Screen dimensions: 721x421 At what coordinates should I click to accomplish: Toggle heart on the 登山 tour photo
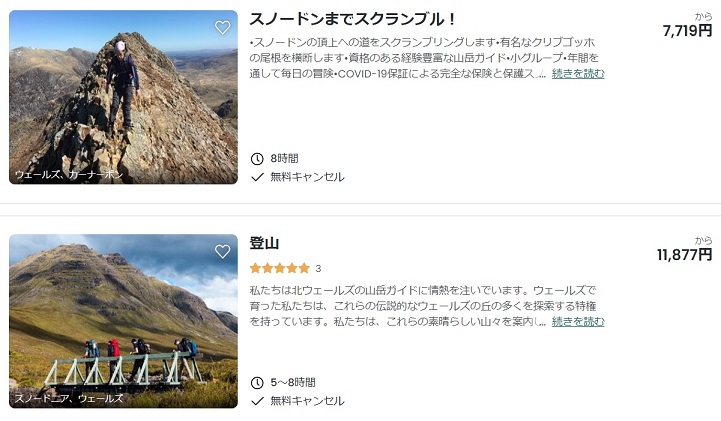click(222, 252)
